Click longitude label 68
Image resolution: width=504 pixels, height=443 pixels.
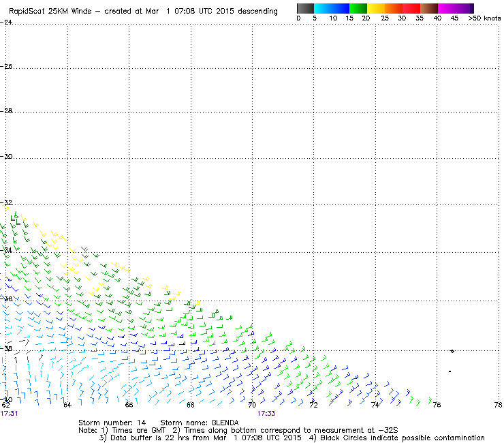[191, 405]
